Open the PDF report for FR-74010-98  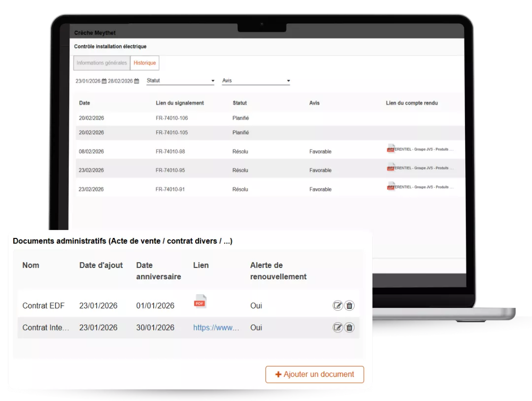pyautogui.click(x=391, y=149)
